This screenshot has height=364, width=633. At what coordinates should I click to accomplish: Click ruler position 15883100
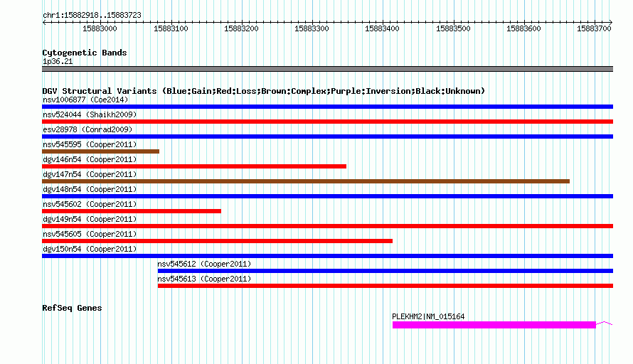click(171, 28)
